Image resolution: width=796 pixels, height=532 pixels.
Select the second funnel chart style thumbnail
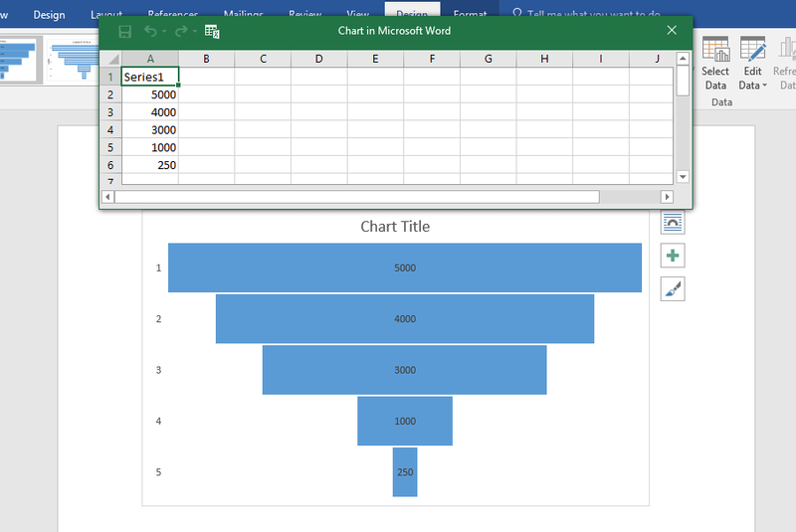tap(74, 61)
